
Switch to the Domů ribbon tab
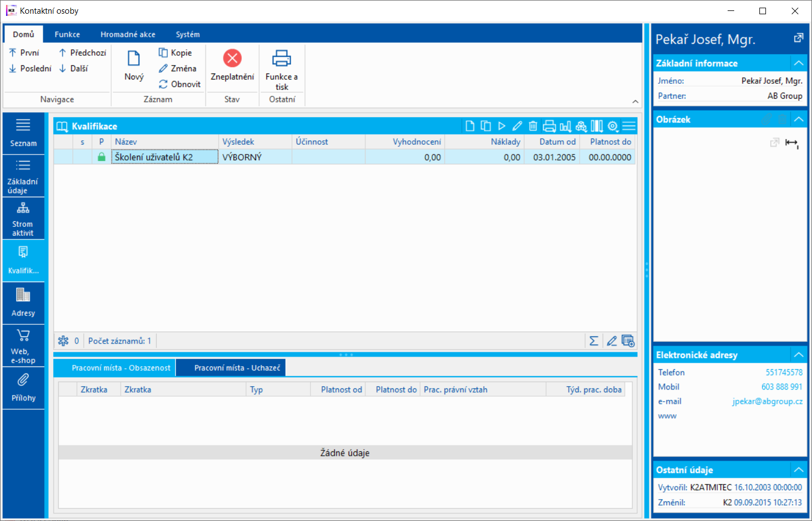(x=24, y=34)
